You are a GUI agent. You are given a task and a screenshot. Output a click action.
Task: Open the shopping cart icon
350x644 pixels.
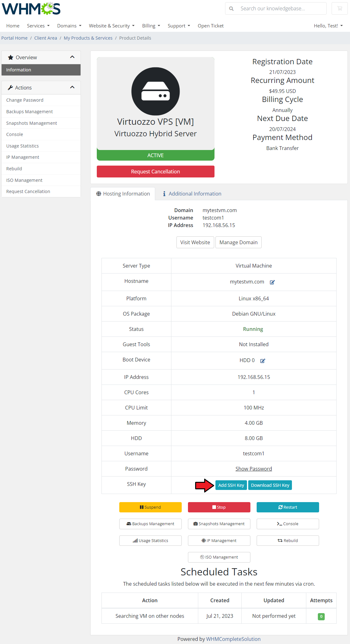tap(340, 8)
